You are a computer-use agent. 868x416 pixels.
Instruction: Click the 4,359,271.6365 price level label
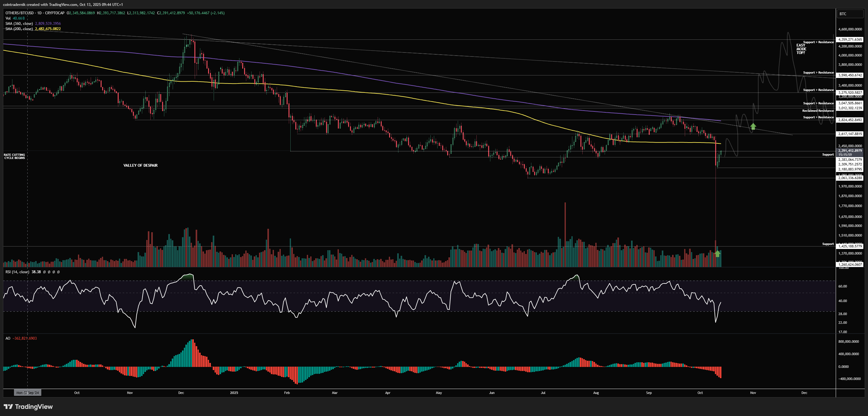pos(850,39)
